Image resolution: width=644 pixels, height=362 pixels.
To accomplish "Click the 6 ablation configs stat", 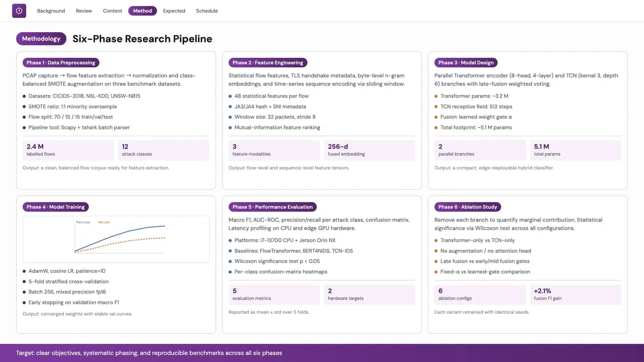I will [x=480, y=294].
